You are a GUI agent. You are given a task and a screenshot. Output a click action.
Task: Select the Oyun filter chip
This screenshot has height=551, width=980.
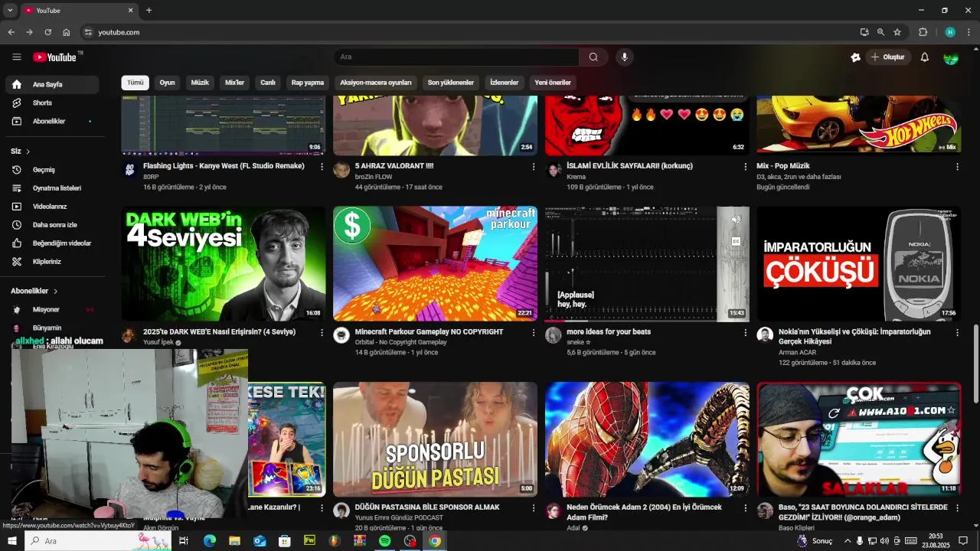click(x=167, y=83)
